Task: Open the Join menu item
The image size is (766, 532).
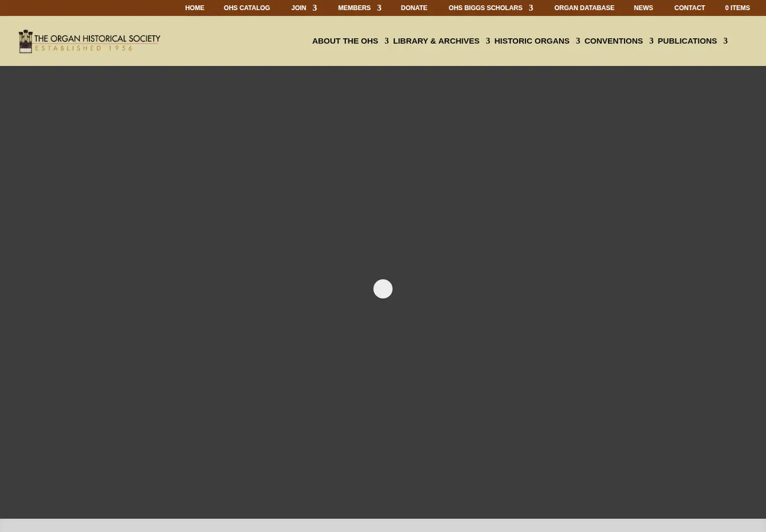Action: 298,8
